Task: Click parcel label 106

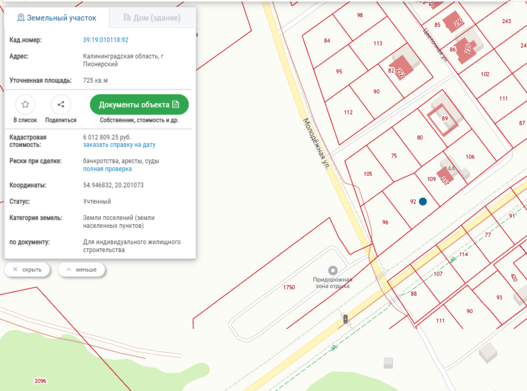Action: tap(470, 157)
